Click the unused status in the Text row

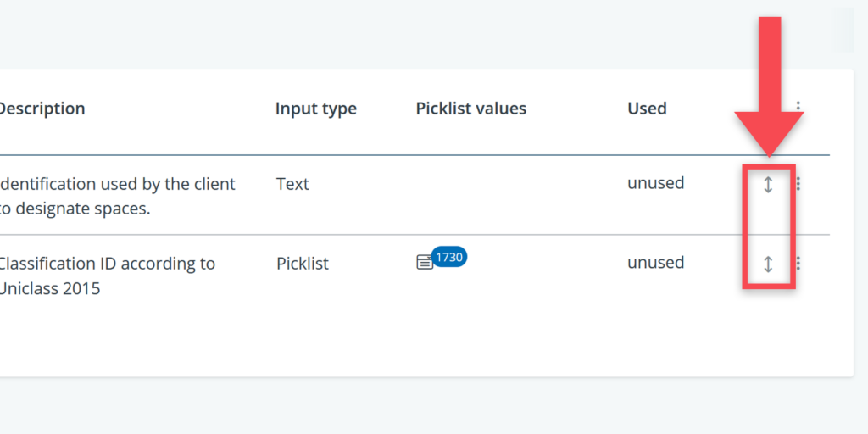click(655, 183)
